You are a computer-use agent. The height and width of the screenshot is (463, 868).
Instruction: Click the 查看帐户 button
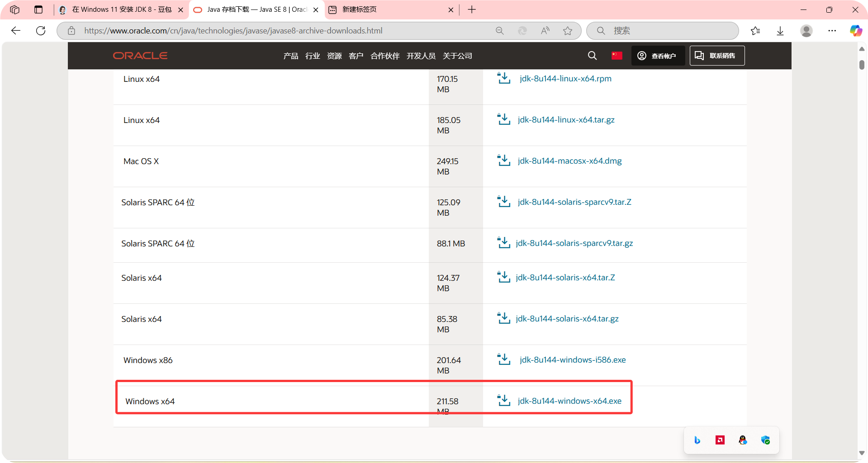coord(658,56)
